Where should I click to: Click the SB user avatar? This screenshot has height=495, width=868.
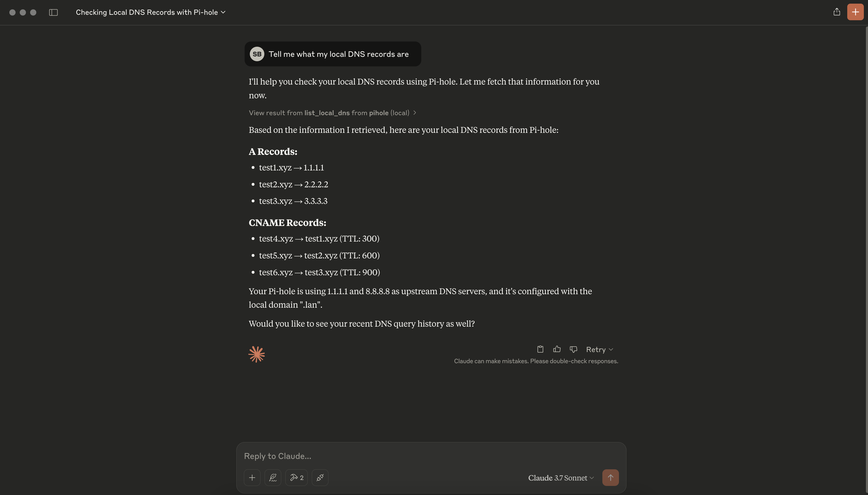coord(257,54)
